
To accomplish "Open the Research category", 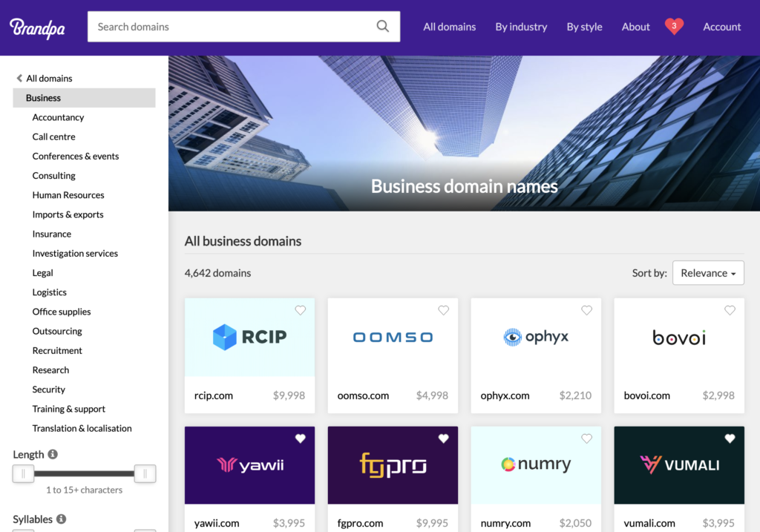I will 51,370.
